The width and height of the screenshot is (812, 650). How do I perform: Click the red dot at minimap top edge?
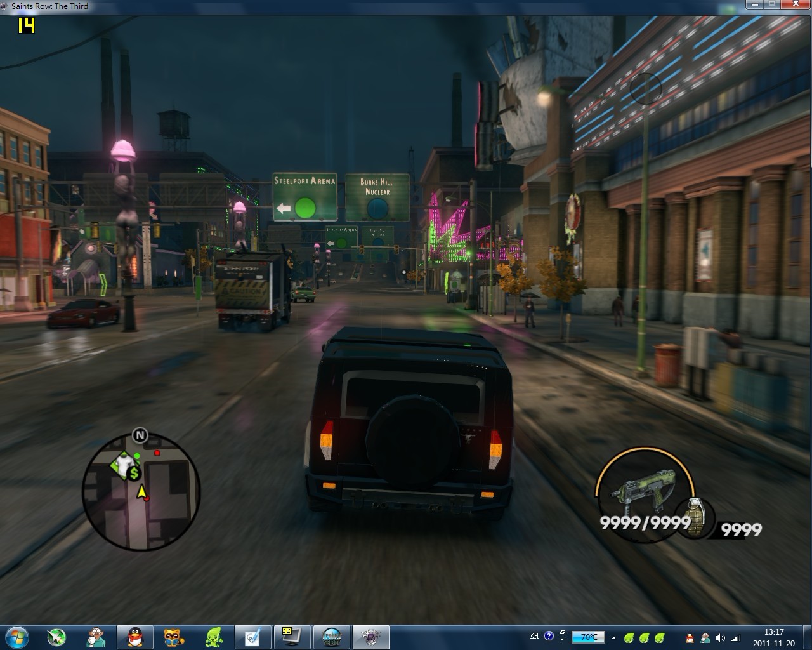[x=157, y=453]
